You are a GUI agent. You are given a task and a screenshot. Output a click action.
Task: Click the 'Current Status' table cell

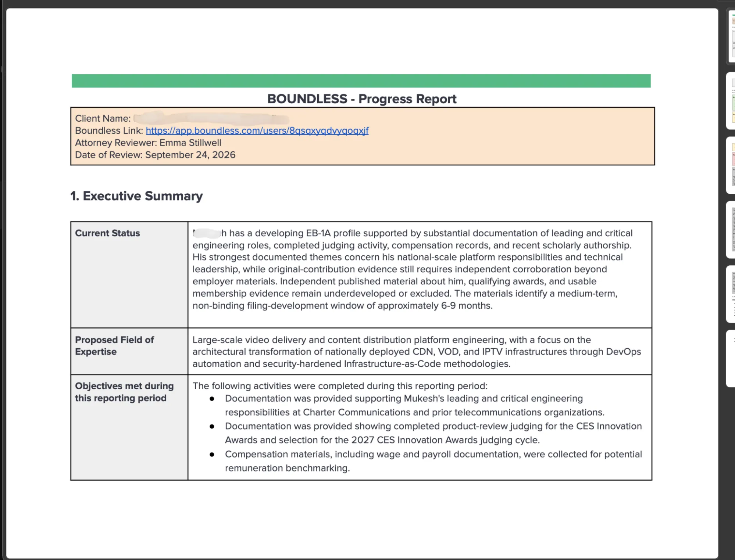point(129,274)
